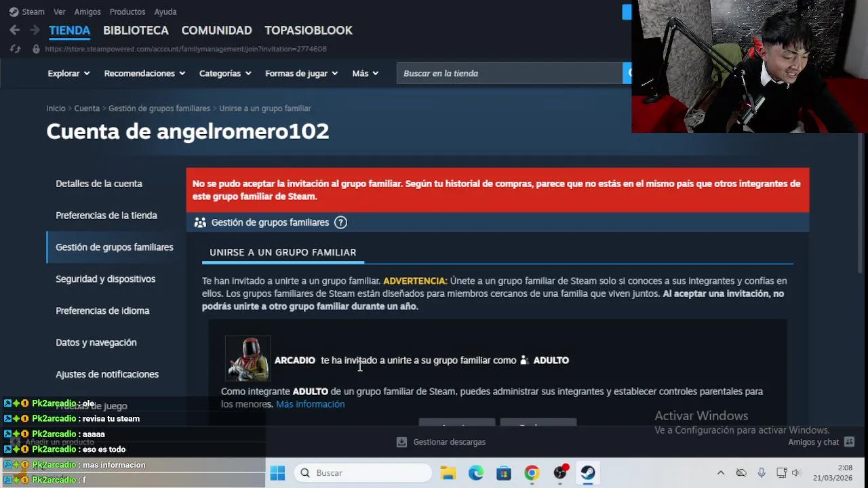Click the Cuenta de angelromero102 heading
The width and height of the screenshot is (868, 488).
click(188, 131)
